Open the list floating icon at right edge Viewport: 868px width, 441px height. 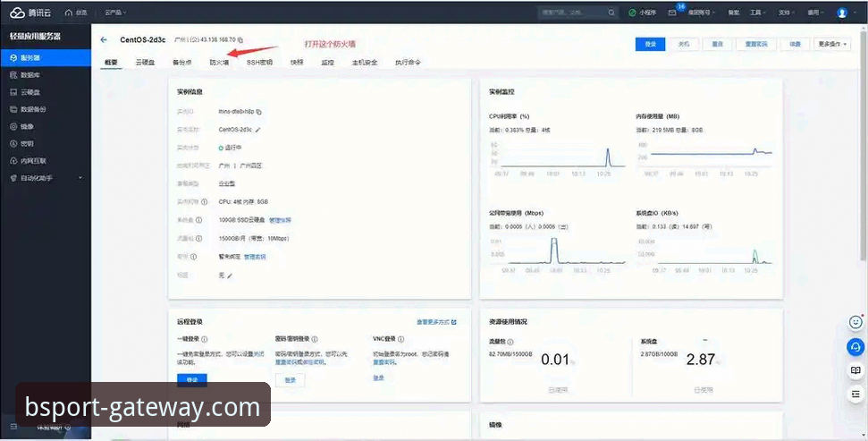coord(855,394)
